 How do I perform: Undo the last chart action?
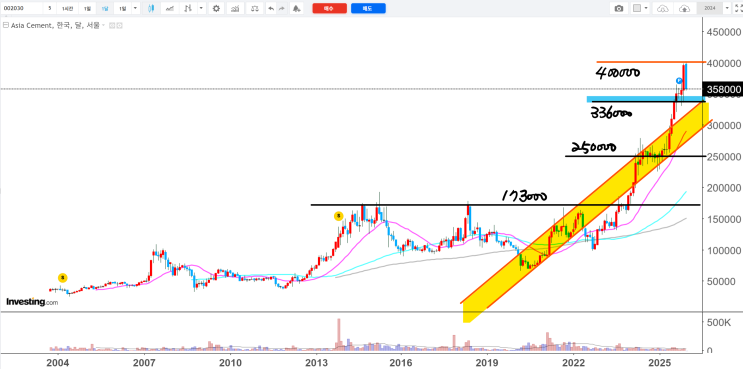point(271,8)
